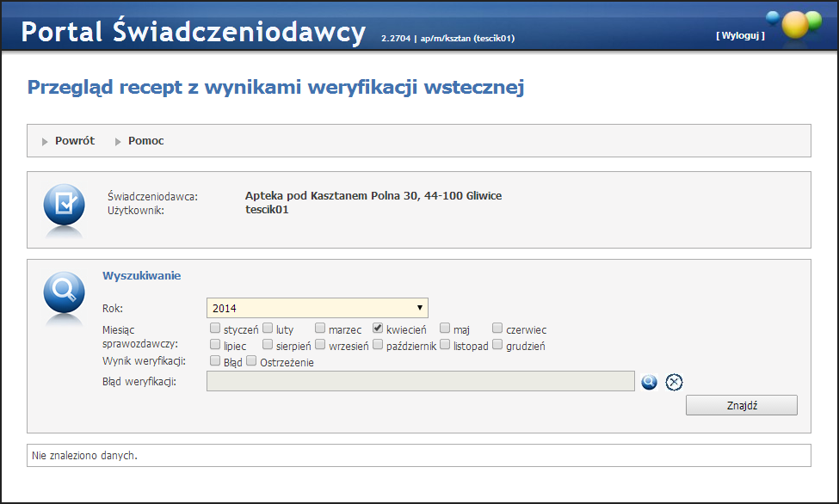Screen dimensions: 839x504
Task: Click the tescik01 user name value
Action: pos(267,210)
